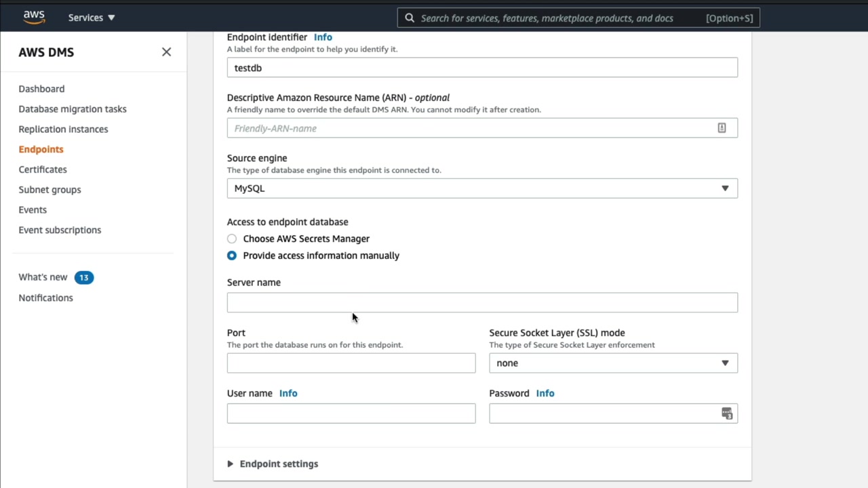The image size is (868, 488).
Task: Open the What's new badge showing 13
Action: point(84,277)
